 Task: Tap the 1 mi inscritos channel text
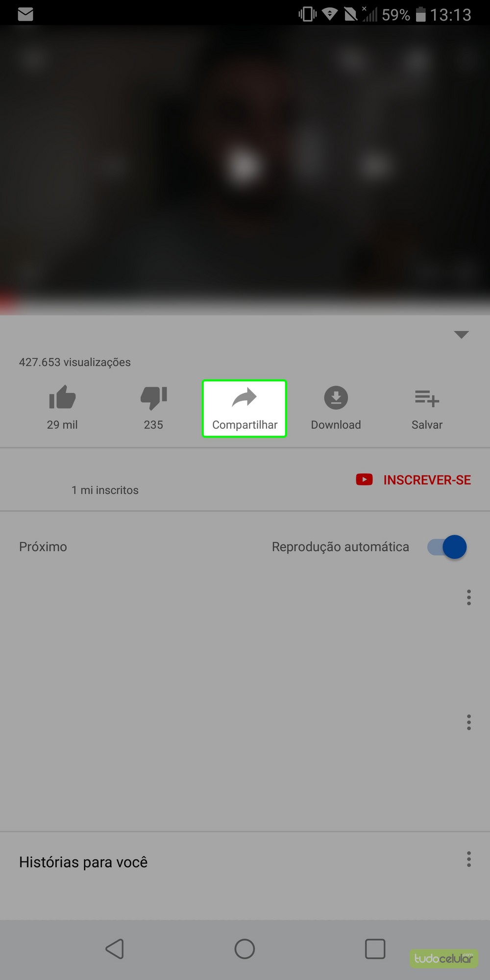click(x=105, y=490)
